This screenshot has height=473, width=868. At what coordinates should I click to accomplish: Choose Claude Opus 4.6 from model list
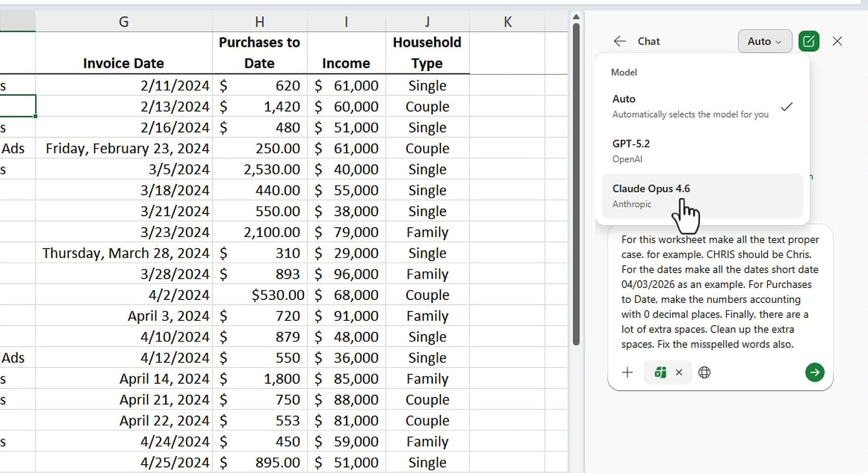coord(702,195)
